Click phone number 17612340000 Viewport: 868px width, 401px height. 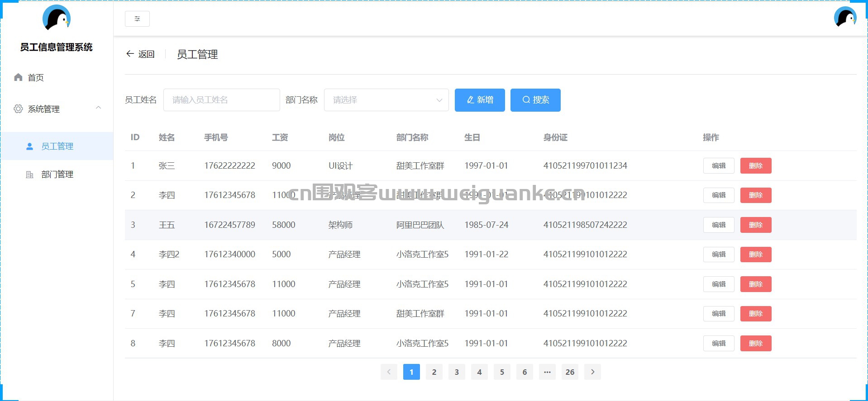(x=229, y=255)
